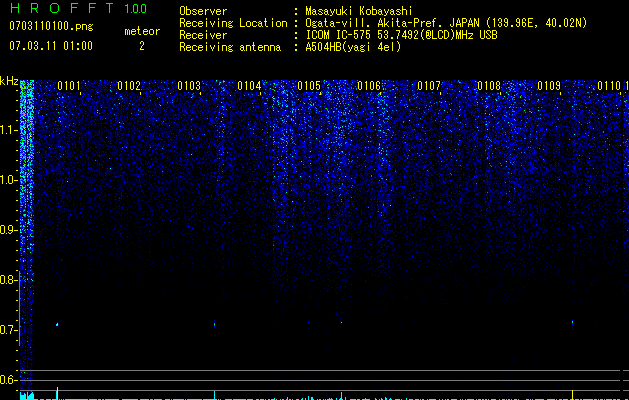629x400 pixels.
Task: Click the 0109 time marker
Action: click(x=549, y=86)
